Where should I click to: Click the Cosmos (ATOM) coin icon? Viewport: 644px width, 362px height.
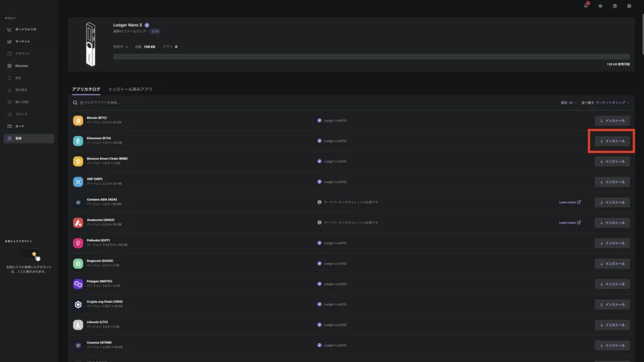[78, 346]
